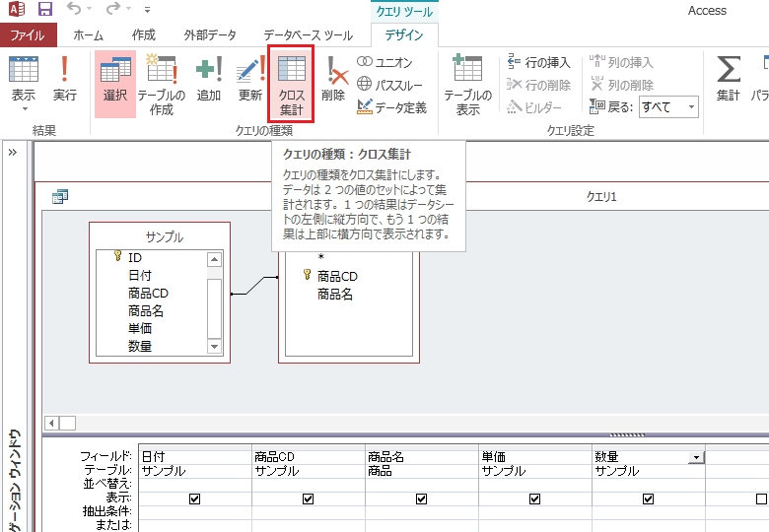Uncheck 表示 checkbox in 商品名 column
The image size is (769, 532).
point(421,499)
